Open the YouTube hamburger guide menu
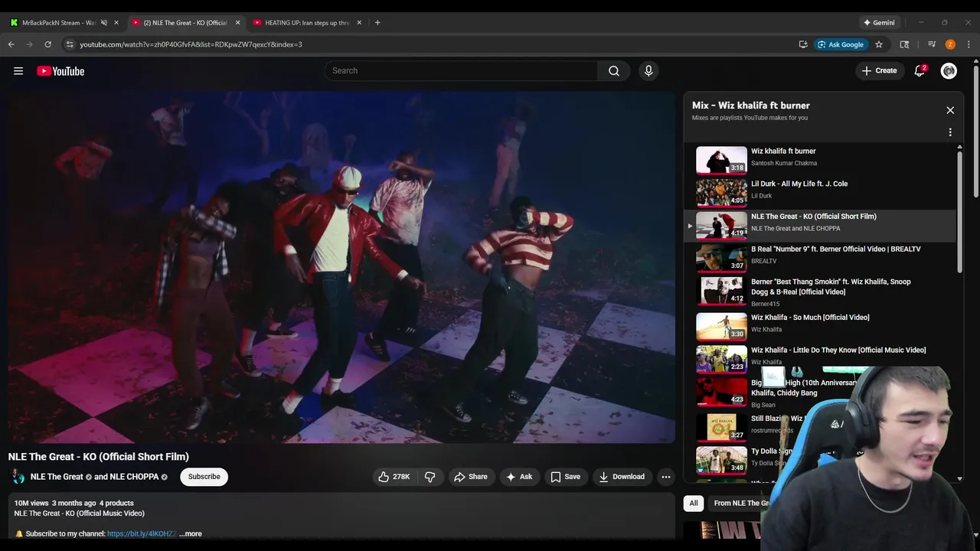 18,71
